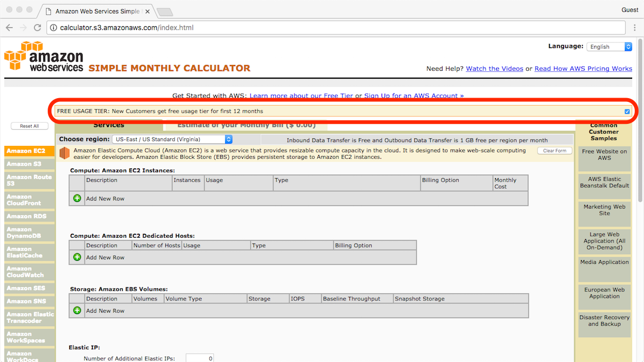
Task: Load Large Web Application (All On-Demand) sample
Action: tap(604, 241)
